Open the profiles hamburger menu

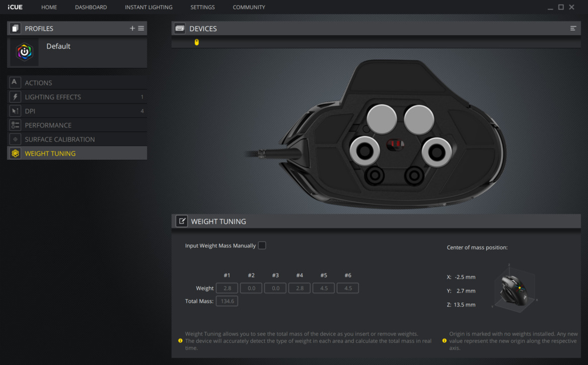(141, 29)
